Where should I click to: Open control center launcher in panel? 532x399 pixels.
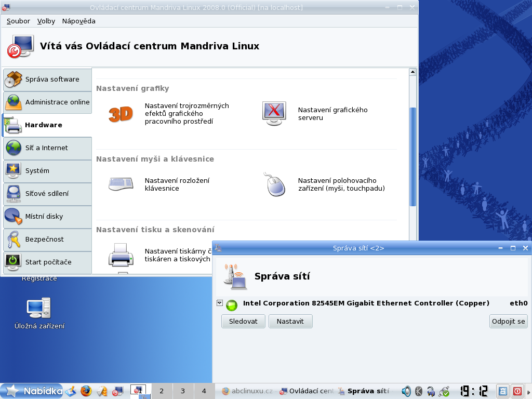coord(118,391)
